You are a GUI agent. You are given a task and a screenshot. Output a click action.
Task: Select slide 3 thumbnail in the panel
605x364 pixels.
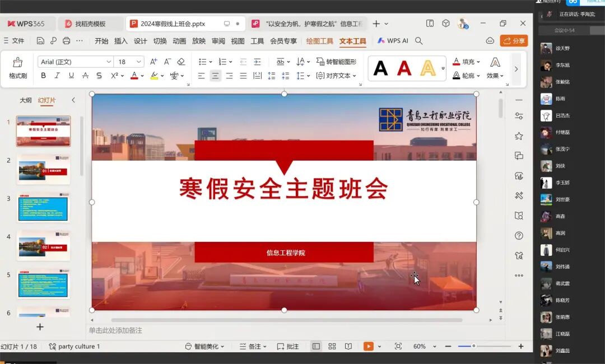[43, 207]
